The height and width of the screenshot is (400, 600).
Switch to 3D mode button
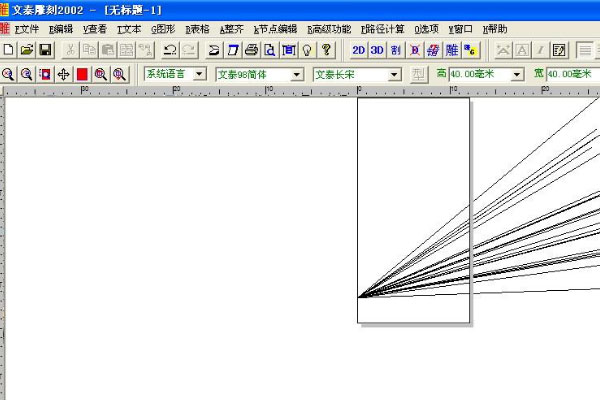click(377, 49)
